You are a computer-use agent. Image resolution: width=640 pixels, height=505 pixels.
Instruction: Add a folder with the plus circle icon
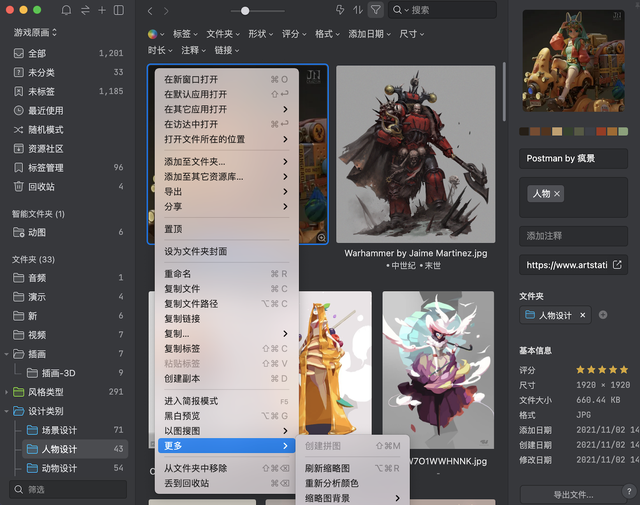[x=602, y=315]
